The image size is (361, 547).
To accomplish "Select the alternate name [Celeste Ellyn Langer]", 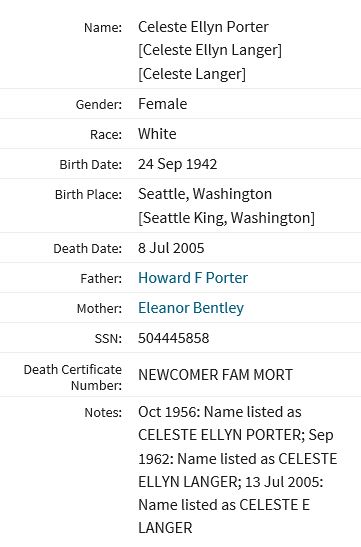I will [x=210, y=50].
